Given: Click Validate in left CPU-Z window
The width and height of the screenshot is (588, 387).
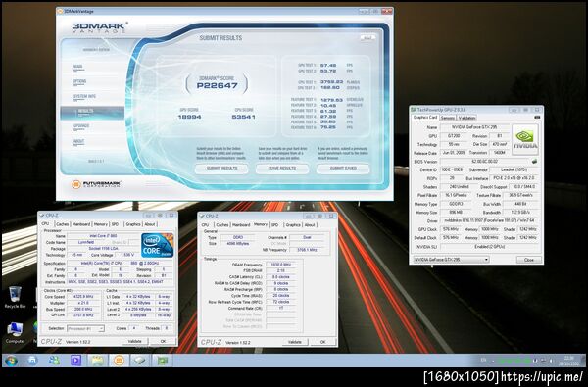Looking at the screenshot, I should coord(134,341).
